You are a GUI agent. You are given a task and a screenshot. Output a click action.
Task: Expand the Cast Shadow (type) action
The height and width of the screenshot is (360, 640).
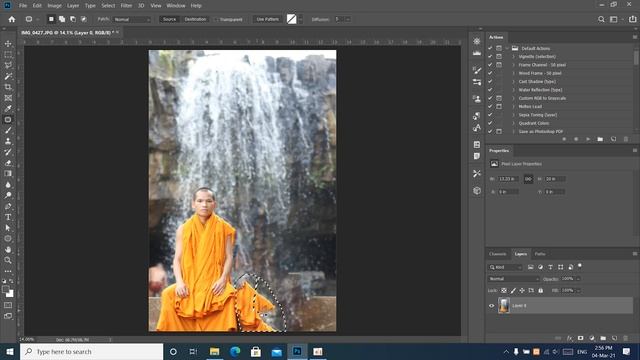pos(513,82)
